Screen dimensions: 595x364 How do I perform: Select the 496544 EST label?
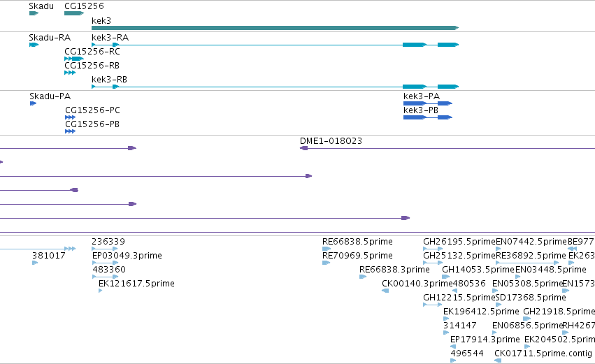(467, 354)
